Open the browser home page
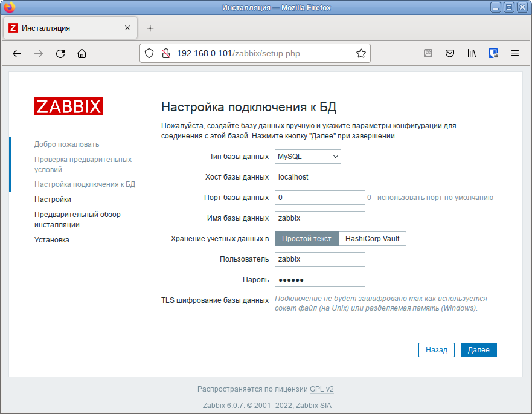Screen dimensions: 532x414 [82, 53]
